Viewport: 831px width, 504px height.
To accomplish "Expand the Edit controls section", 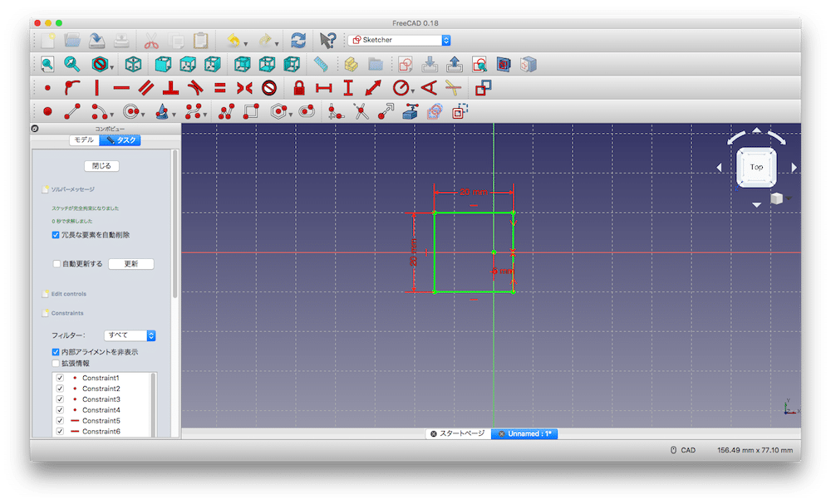I will (68, 294).
